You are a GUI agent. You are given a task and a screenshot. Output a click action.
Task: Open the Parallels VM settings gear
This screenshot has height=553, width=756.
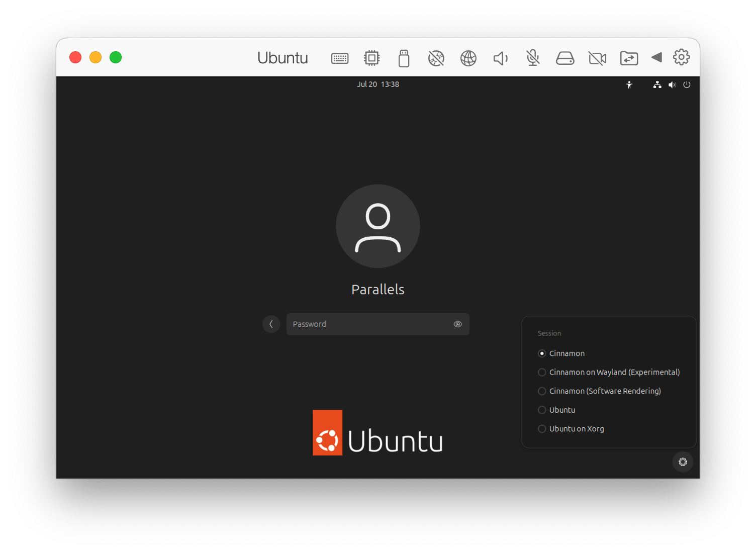682,57
